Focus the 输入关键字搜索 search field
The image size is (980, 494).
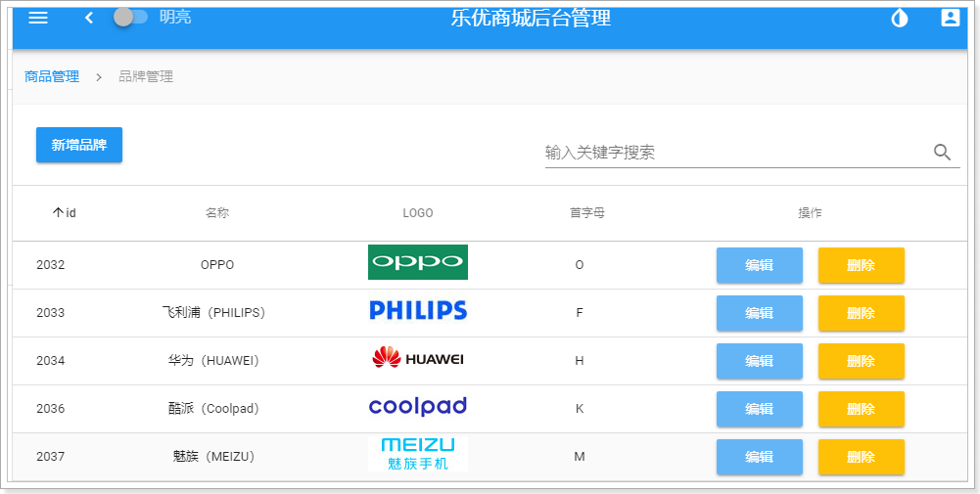734,152
